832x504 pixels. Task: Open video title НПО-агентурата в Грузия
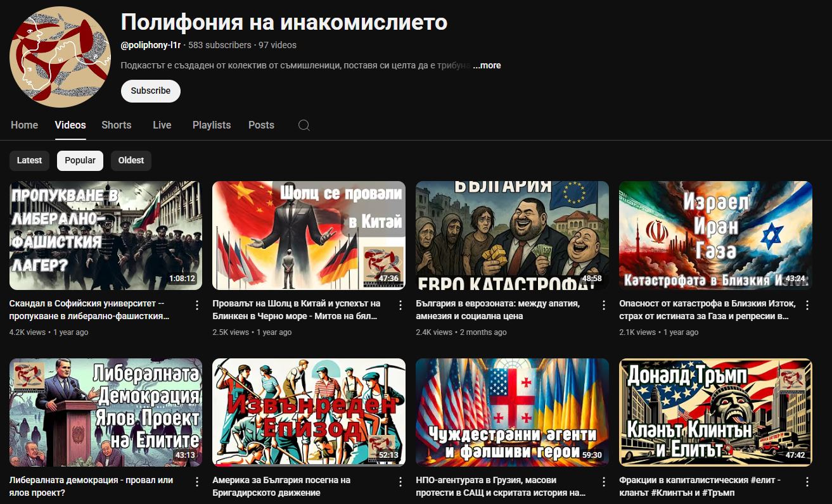click(501, 486)
